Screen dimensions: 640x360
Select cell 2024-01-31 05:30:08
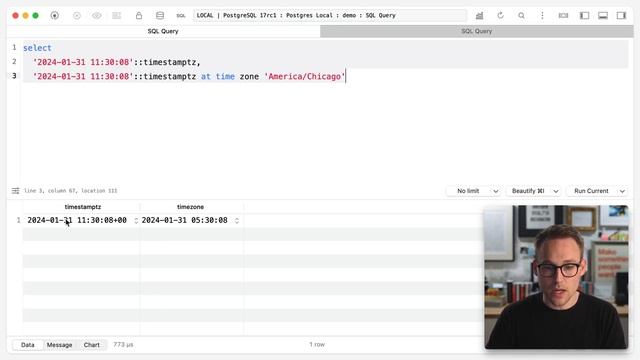(x=184, y=220)
